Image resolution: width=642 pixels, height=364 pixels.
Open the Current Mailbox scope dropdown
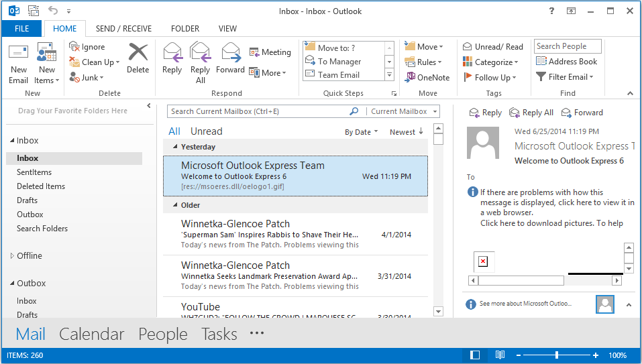435,111
